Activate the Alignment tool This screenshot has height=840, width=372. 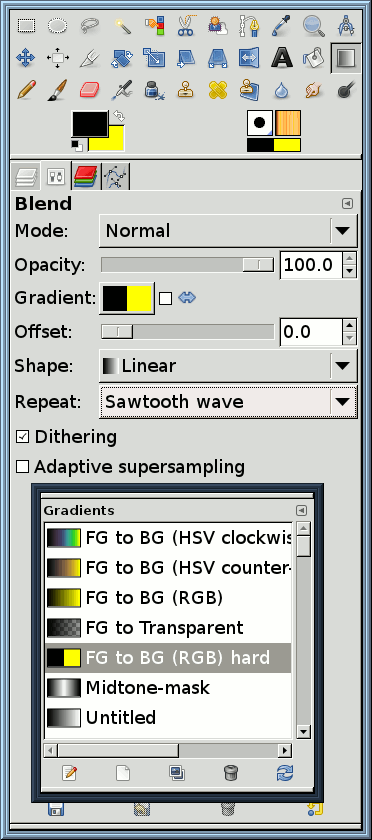coord(57,58)
